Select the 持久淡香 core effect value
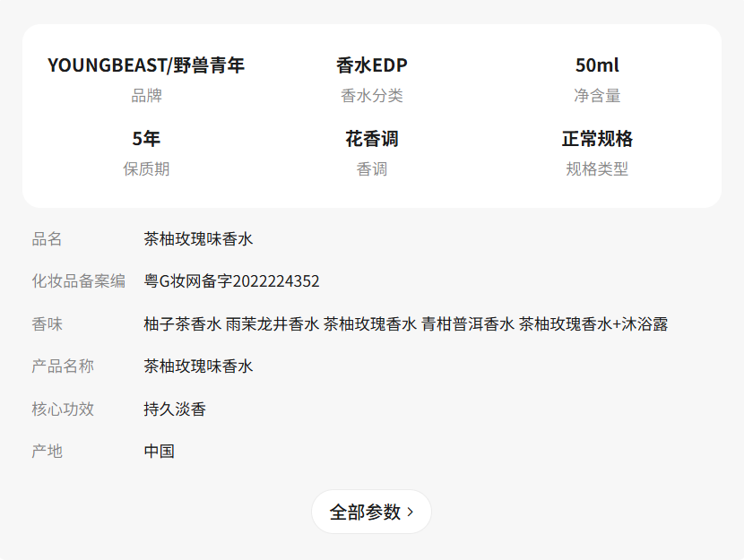 pyautogui.click(x=175, y=409)
